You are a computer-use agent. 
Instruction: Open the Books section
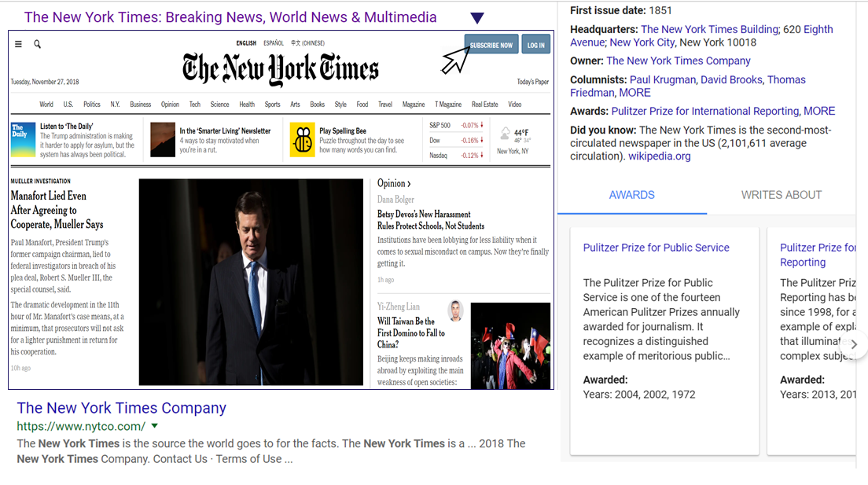pos(317,104)
